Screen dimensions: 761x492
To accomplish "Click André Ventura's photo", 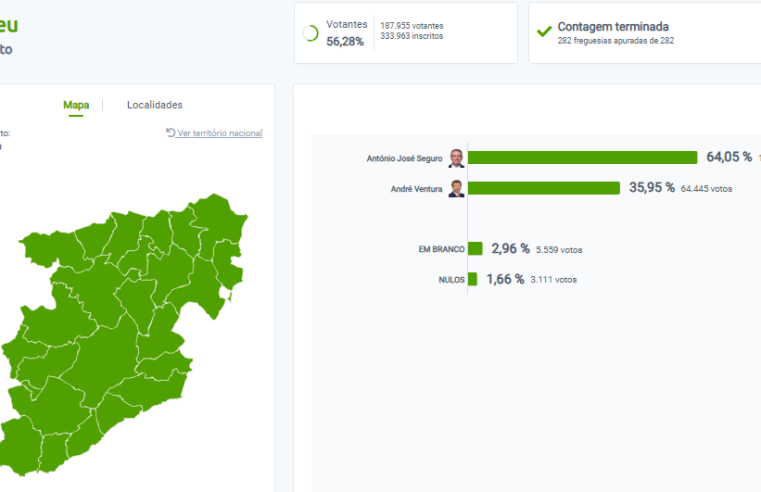I will (x=456, y=188).
